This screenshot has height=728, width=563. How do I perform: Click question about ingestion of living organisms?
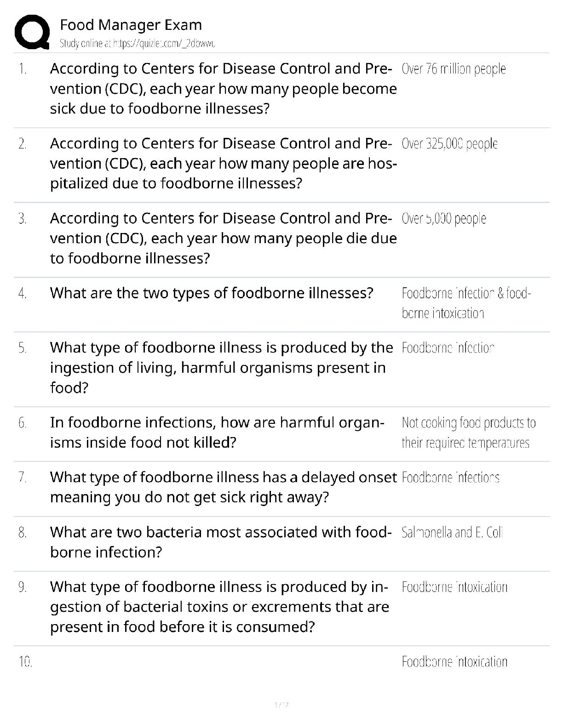pos(221,368)
